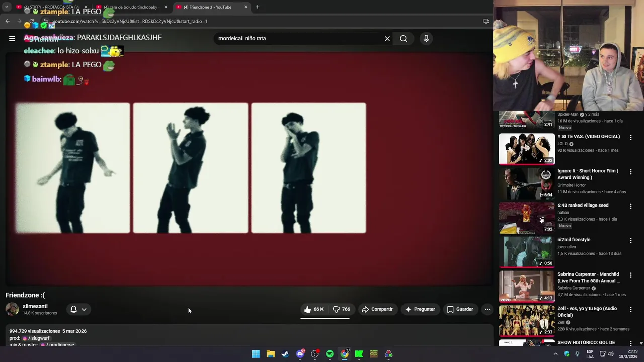Save the video with Guardar
Screen dimensions: 644x362
coord(460,309)
